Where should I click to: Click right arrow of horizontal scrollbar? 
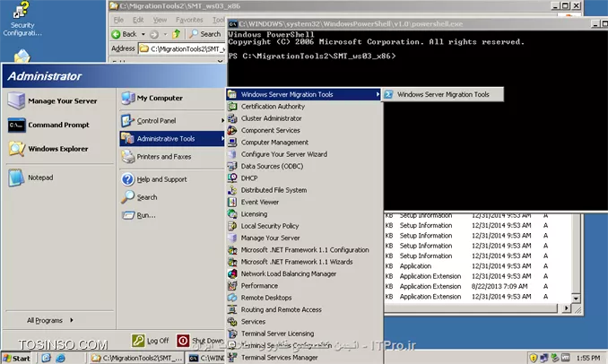(567, 308)
